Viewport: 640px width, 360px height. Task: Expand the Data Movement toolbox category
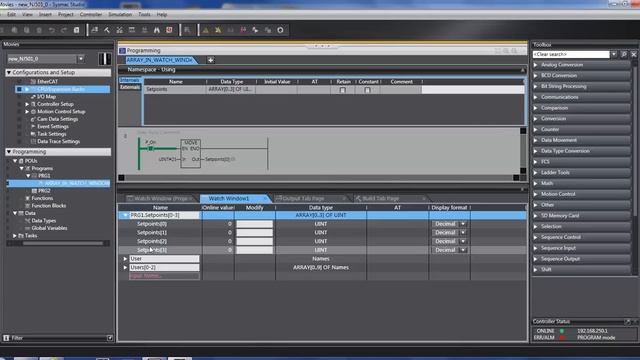coord(536,140)
